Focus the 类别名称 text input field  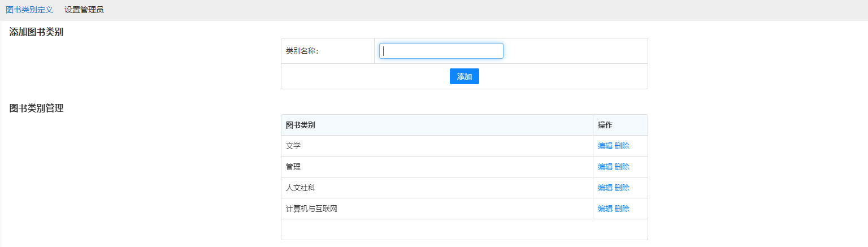441,51
